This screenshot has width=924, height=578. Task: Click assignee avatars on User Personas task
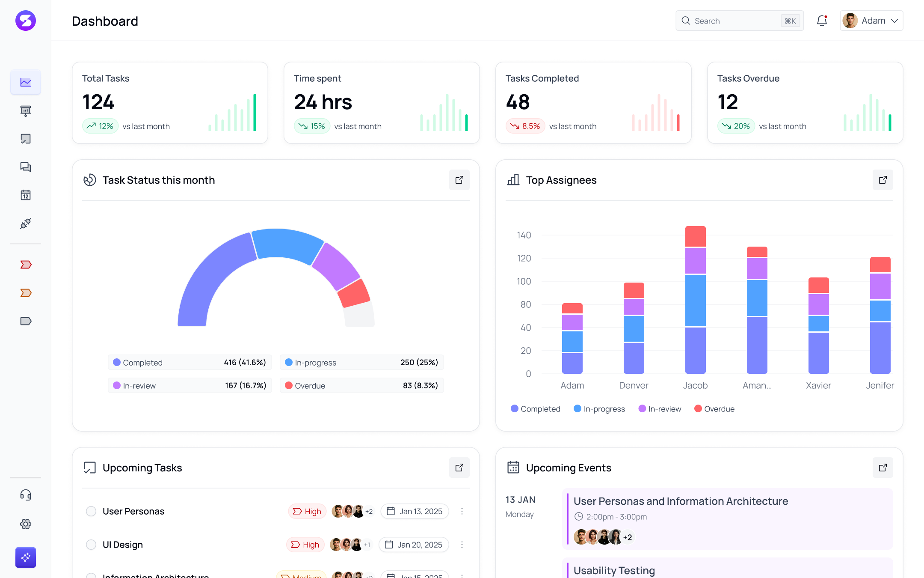click(x=352, y=511)
